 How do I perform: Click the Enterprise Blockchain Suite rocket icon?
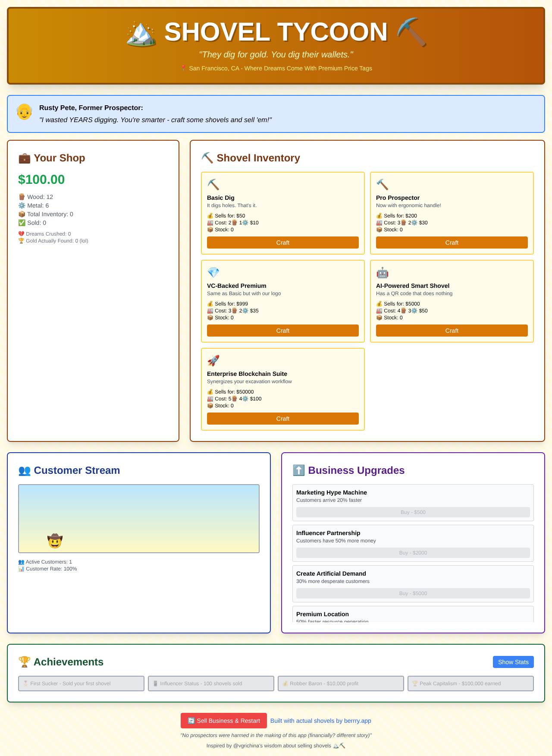pyautogui.click(x=213, y=361)
